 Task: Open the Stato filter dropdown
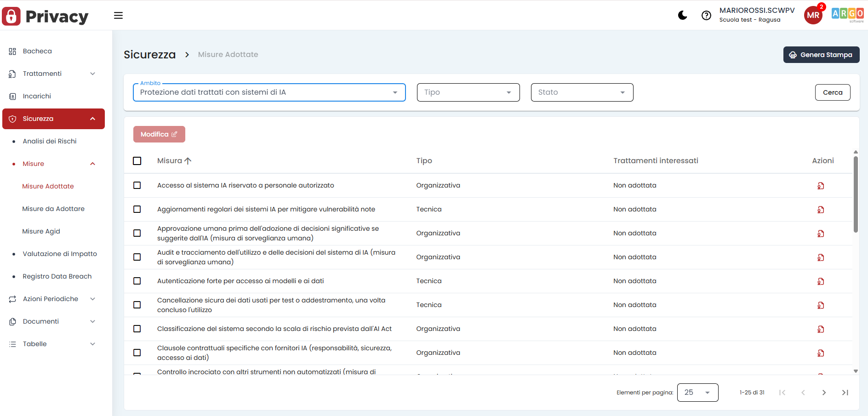pos(582,92)
